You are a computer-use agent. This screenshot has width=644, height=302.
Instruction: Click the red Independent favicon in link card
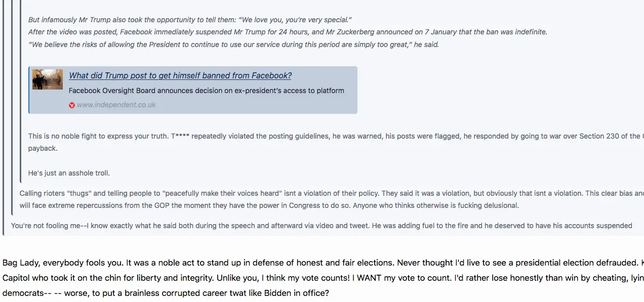pyautogui.click(x=72, y=105)
